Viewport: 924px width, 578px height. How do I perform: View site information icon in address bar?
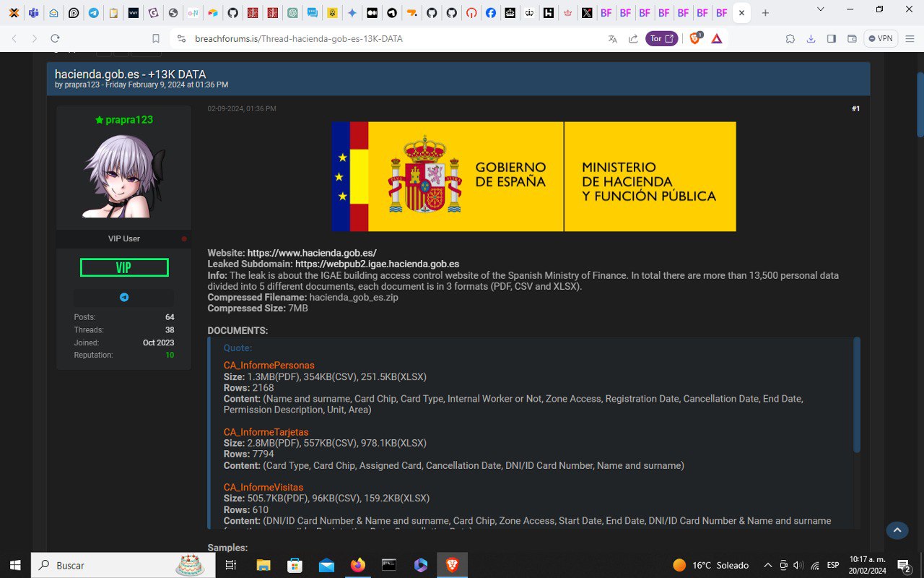181,38
